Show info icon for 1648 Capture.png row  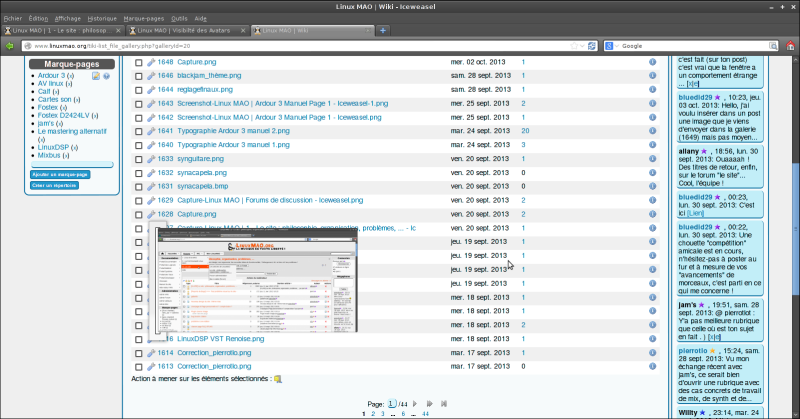pos(653,62)
